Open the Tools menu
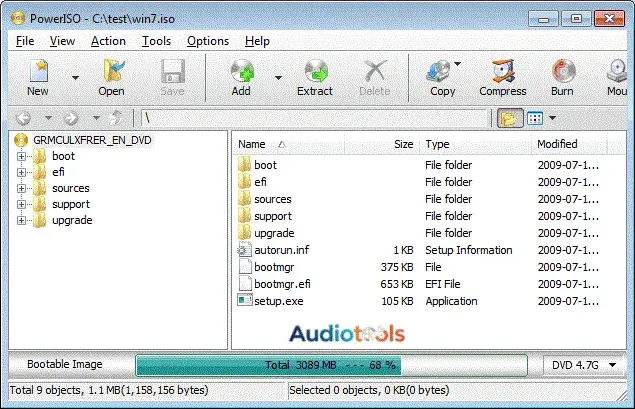The image size is (635, 409). [x=156, y=41]
